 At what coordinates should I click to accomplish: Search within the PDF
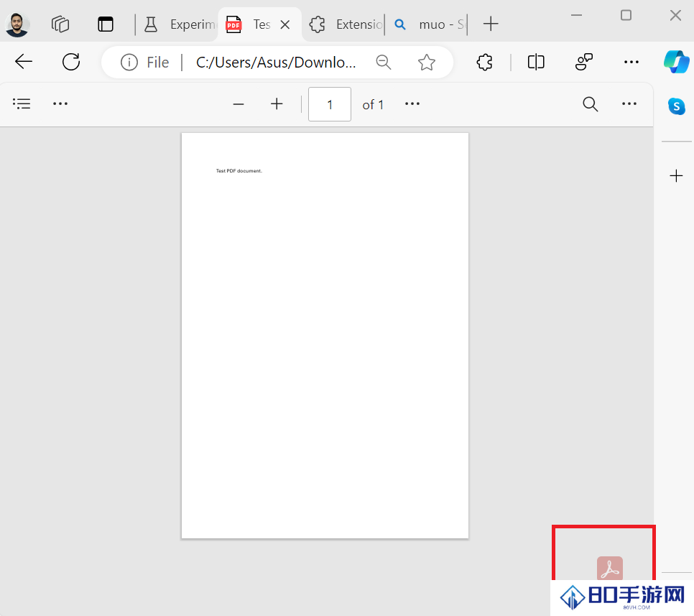point(590,104)
